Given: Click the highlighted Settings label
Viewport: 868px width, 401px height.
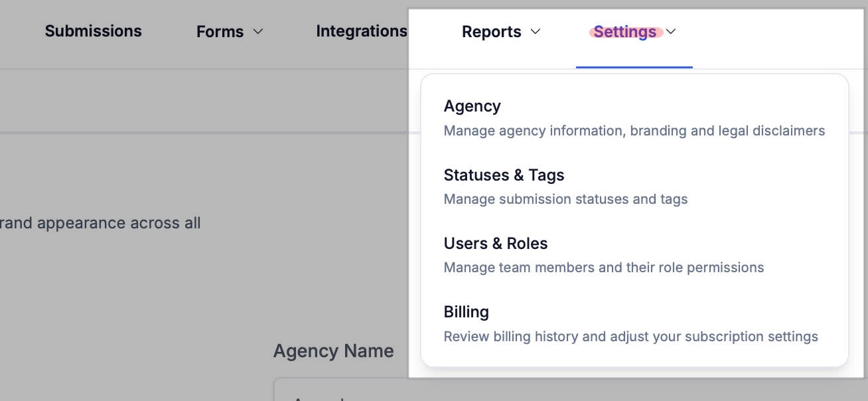Looking at the screenshot, I should (x=624, y=32).
